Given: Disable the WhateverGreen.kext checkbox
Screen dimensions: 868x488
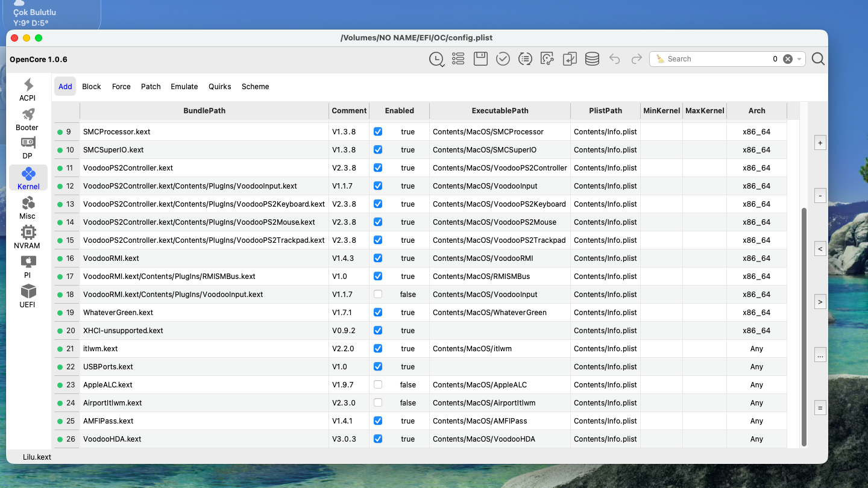Looking at the screenshot, I should coord(378,312).
